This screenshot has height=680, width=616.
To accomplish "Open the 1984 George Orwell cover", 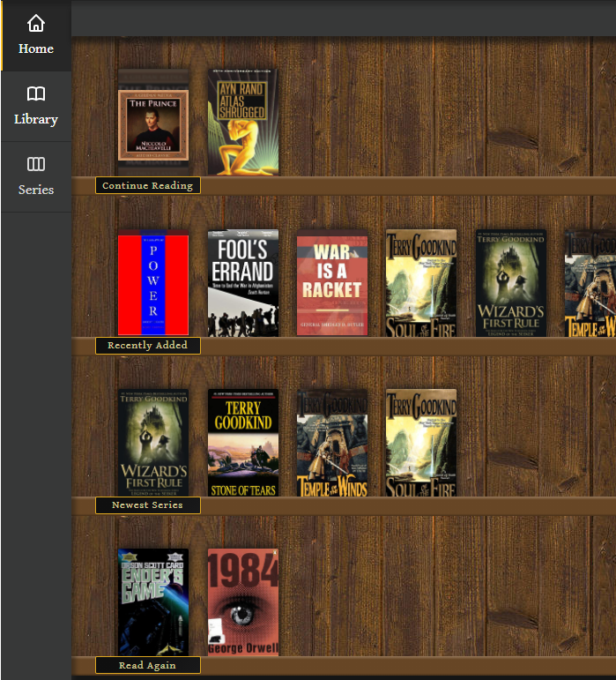I will pos(243,602).
